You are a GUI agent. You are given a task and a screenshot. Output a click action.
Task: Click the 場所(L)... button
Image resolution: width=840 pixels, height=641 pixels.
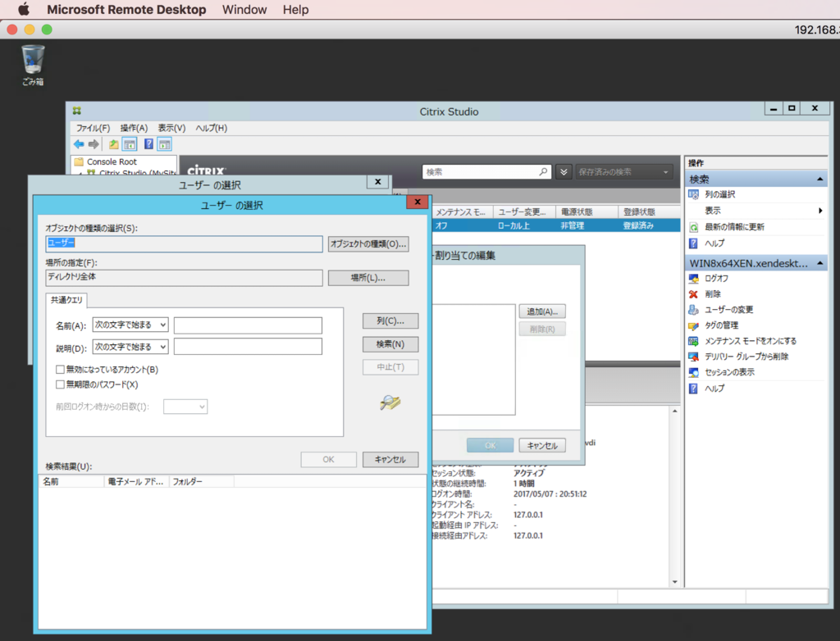coord(368,278)
